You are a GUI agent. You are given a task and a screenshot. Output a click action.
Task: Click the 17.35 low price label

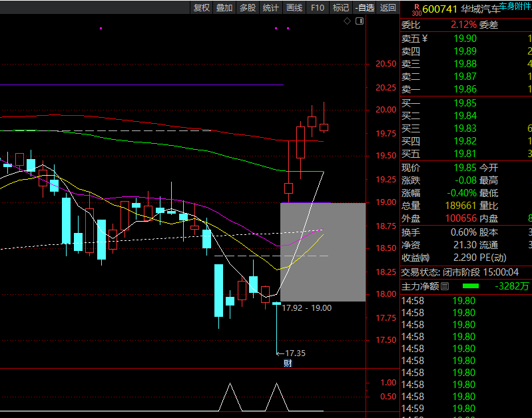pos(295,353)
